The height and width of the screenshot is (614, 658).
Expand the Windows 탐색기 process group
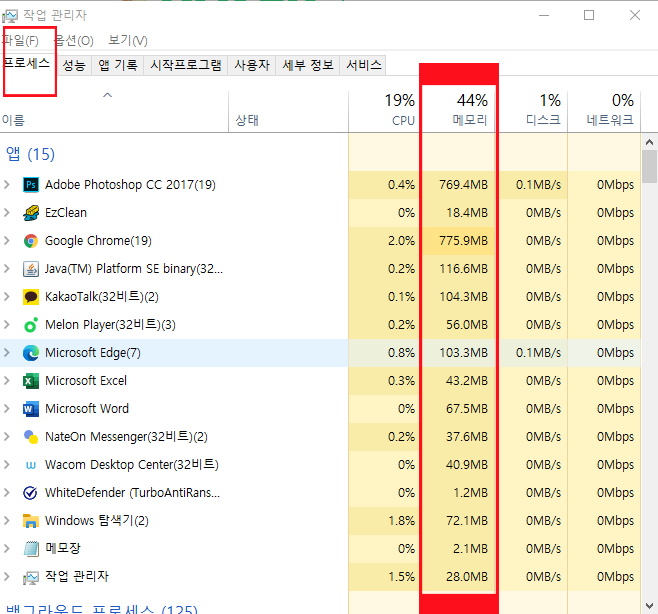pyautogui.click(x=7, y=521)
